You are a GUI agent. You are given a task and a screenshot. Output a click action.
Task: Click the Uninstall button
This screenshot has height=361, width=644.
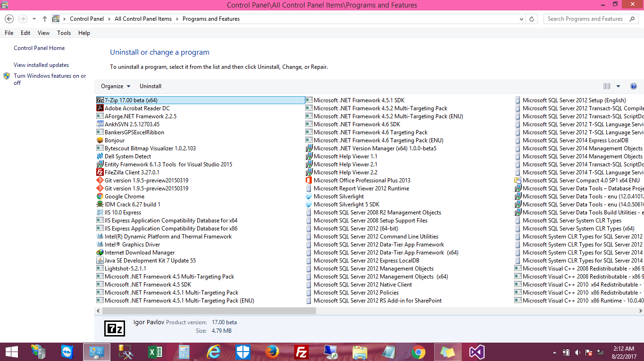(151, 86)
